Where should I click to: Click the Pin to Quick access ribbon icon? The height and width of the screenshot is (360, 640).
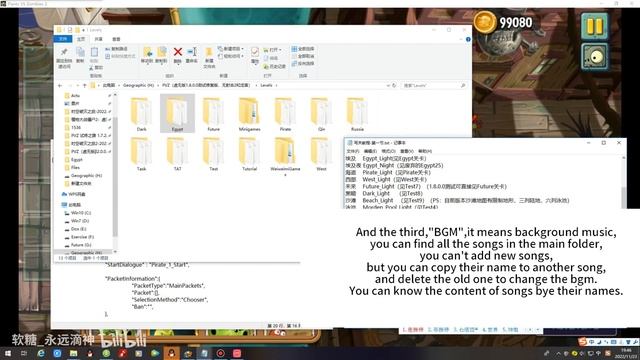(64, 52)
